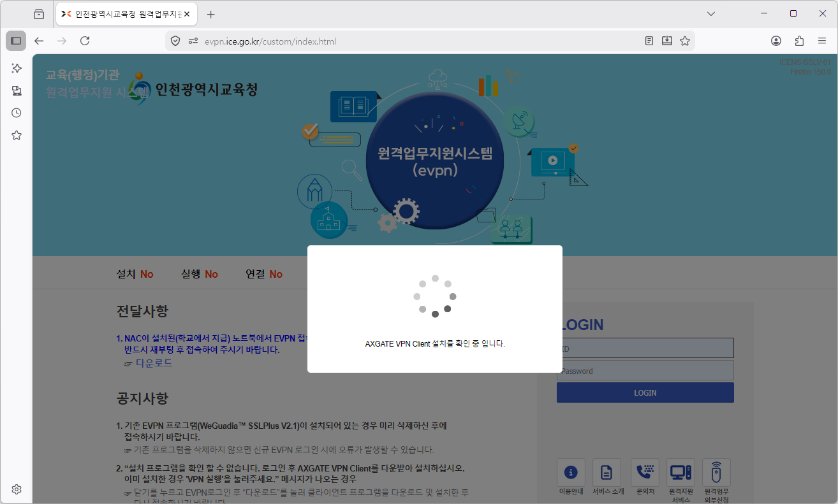The height and width of the screenshot is (504, 838).
Task: Click the install/save page icon in address bar
Action: (667, 41)
